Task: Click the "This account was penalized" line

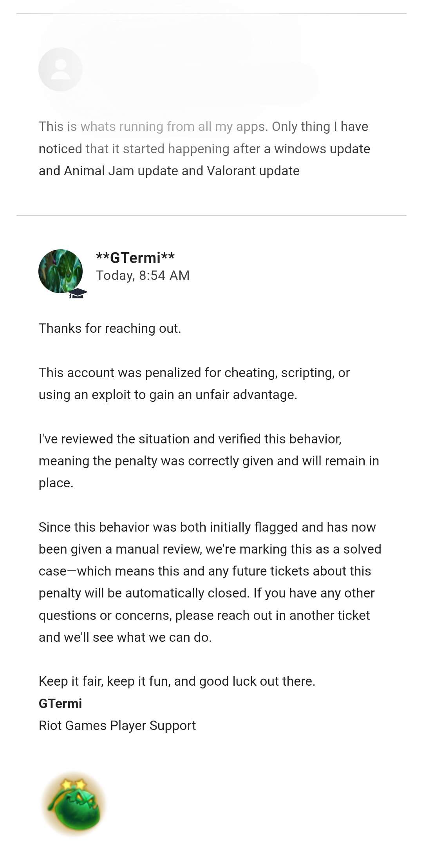Action: 194,373
